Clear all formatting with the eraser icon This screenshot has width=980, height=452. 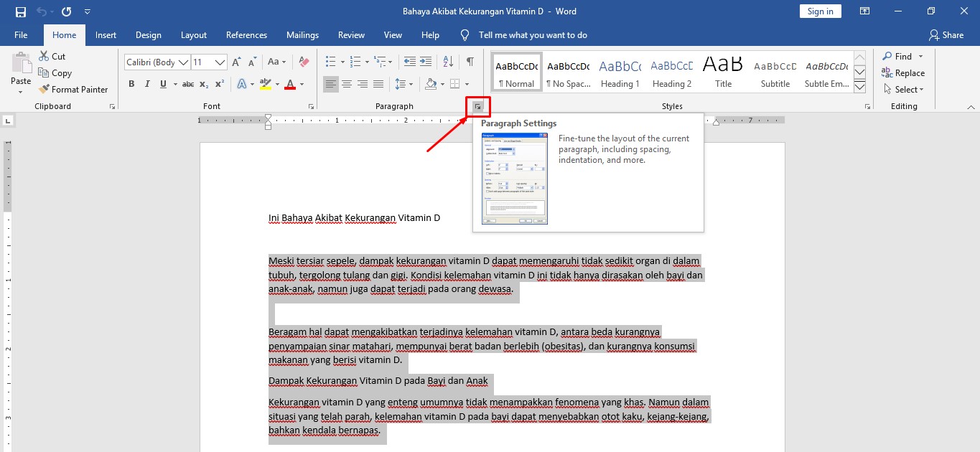pos(304,62)
